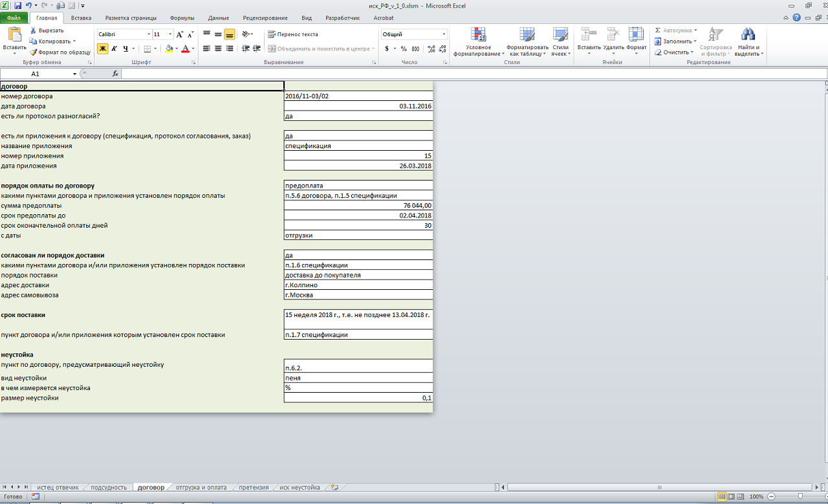Open the Calibri font name dropdown

click(149, 34)
